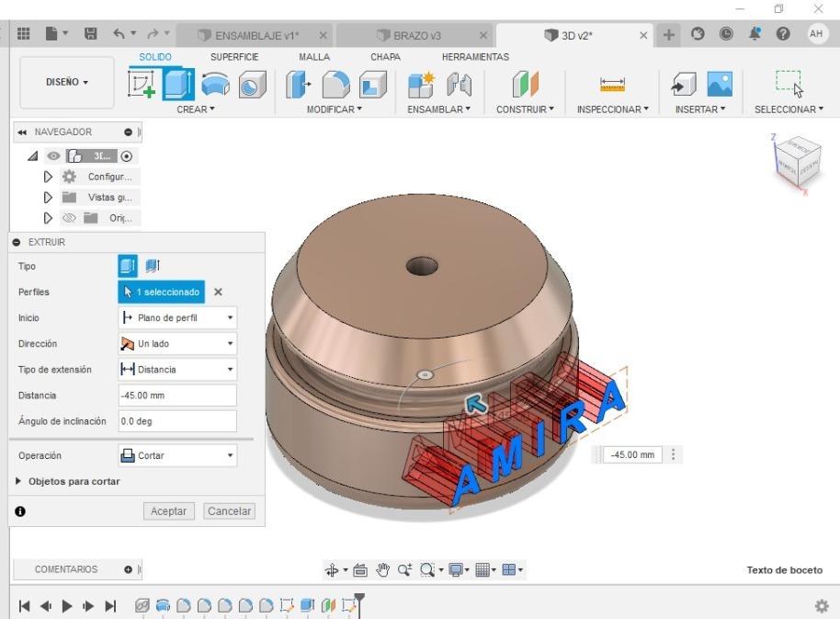Expand the Origin folder node
The image size is (840, 619).
(x=48, y=218)
